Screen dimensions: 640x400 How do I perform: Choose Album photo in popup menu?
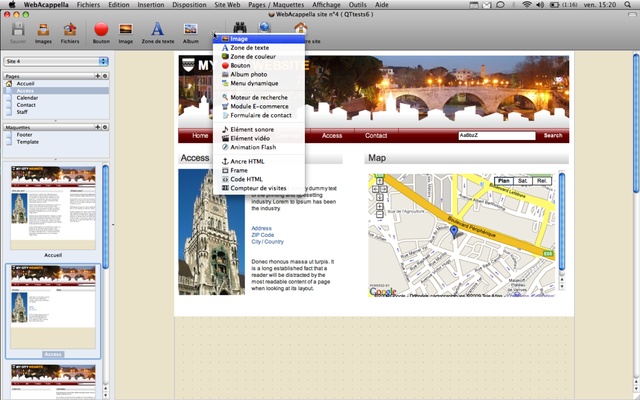point(259,74)
